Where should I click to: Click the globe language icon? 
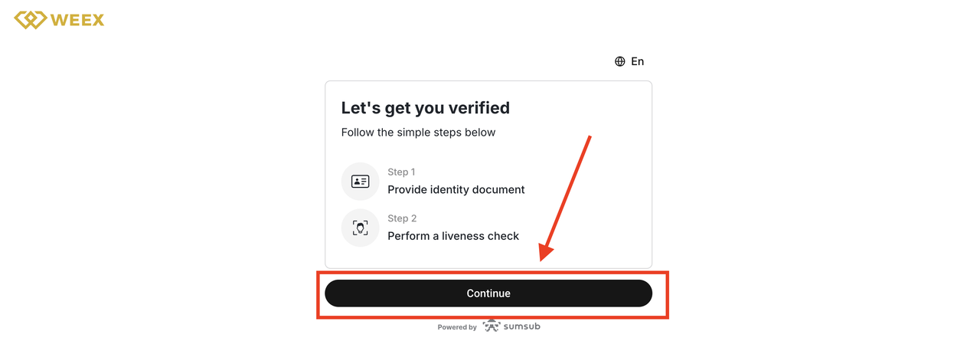click(x=620, y=61)
